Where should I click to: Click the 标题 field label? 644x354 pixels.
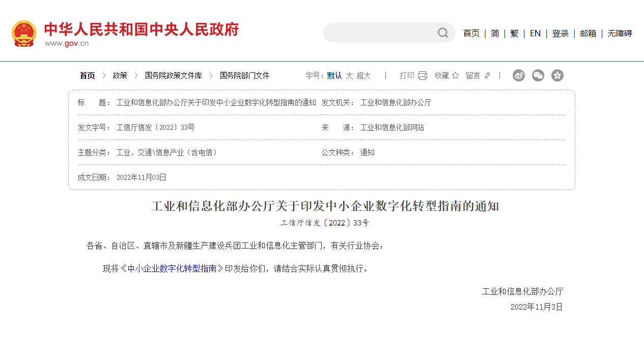94,102
